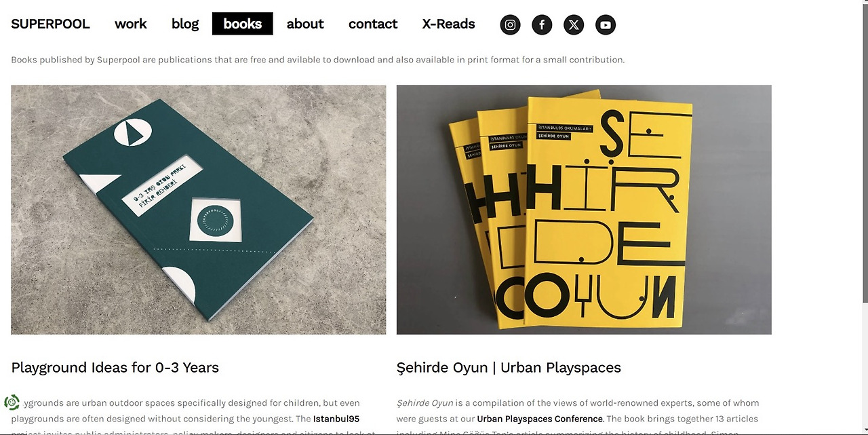Open the X (Twitter) social icon

click(x=574, y=25)
